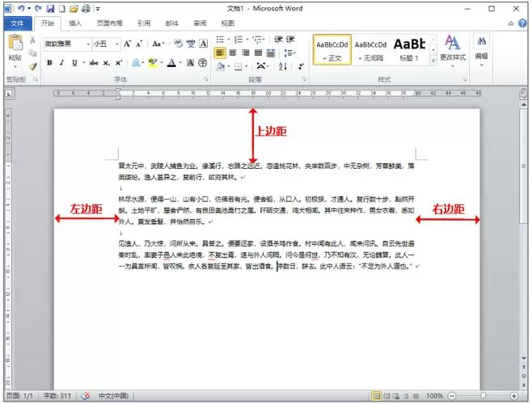Viewport: 532px width, 404px height.
Task: Open the font name (微软雅黑) dropdown
Action: (x=88, y=44)
